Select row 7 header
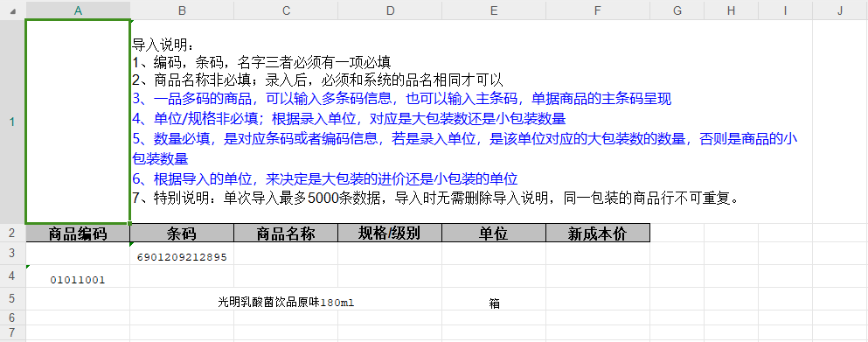The height and width of the screenshot is (342, 868). tap(13, 332)
